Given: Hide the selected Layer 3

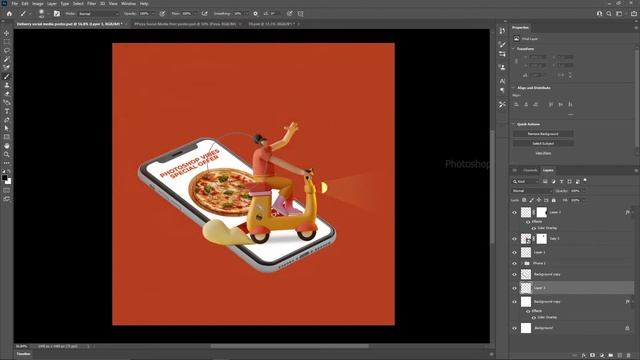Looking at the screenshot, I should point(514,288).
